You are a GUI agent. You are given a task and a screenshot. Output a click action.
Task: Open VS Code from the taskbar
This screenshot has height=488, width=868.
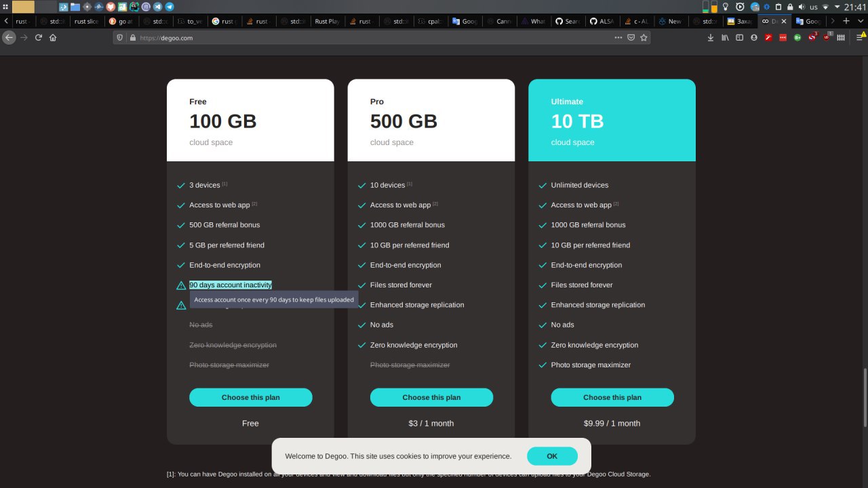[157, 7]
